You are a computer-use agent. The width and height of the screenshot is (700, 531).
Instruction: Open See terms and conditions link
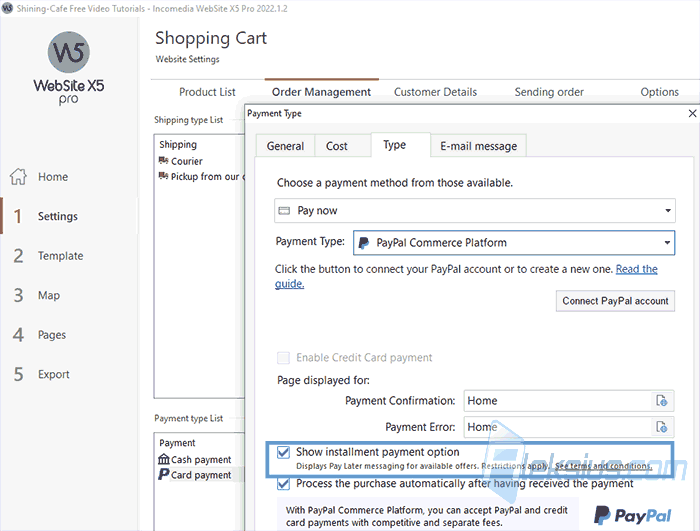[x=604, y=466]
